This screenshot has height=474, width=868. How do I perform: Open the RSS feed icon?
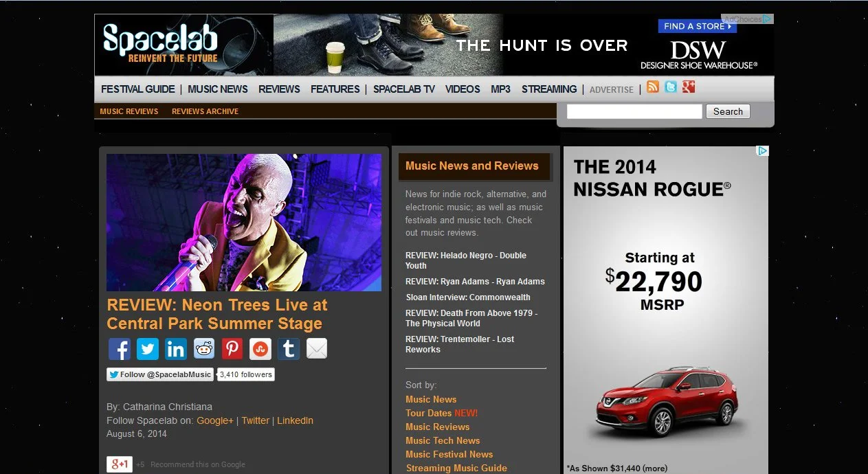click(653, 87)
